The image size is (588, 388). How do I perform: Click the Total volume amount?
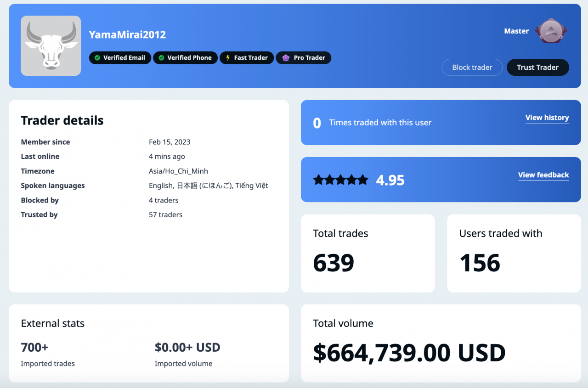point(408,352)
